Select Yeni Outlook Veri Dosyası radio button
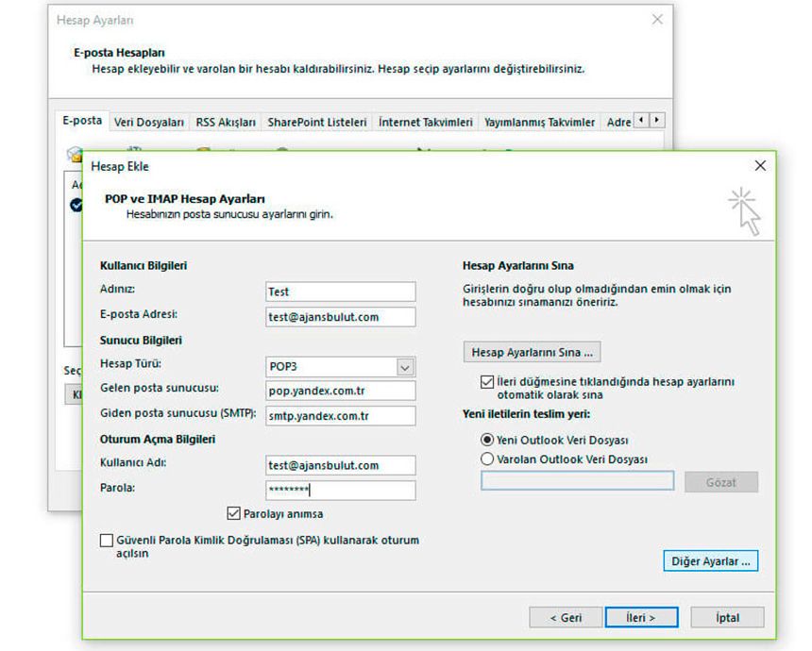This screenshot has height=651, width=812. point(487,440)
